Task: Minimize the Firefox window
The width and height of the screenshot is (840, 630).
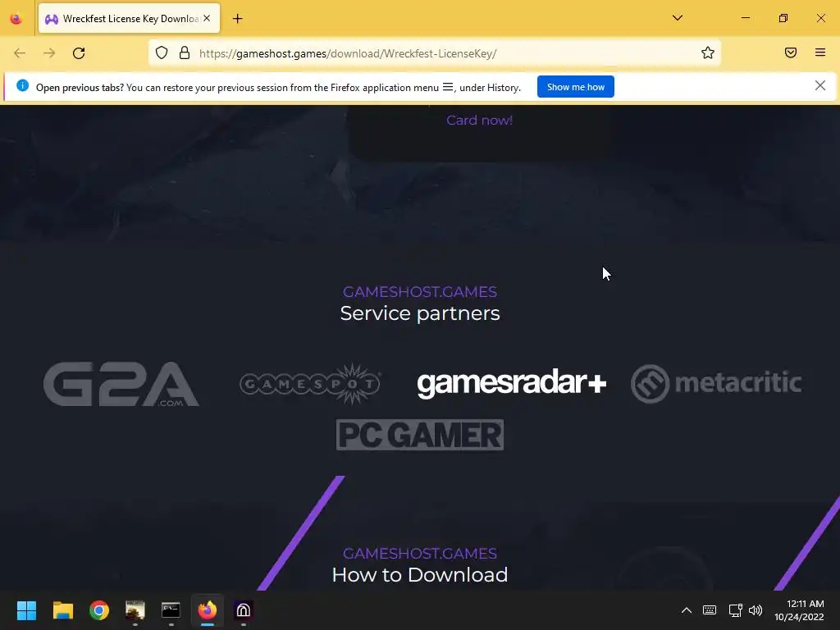Action: [745, 18]
